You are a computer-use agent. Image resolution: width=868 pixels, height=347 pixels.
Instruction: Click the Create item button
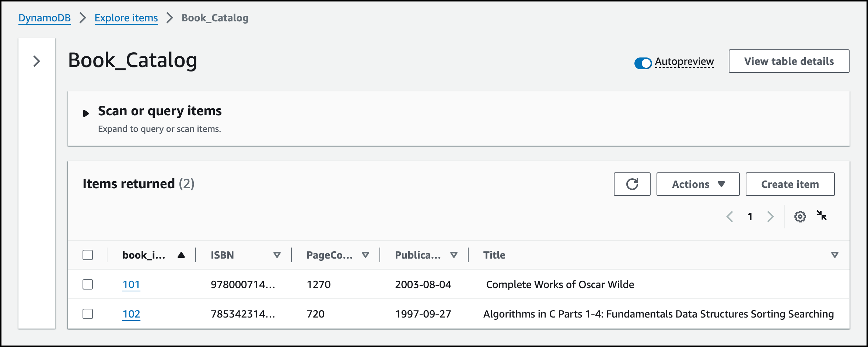790,184
